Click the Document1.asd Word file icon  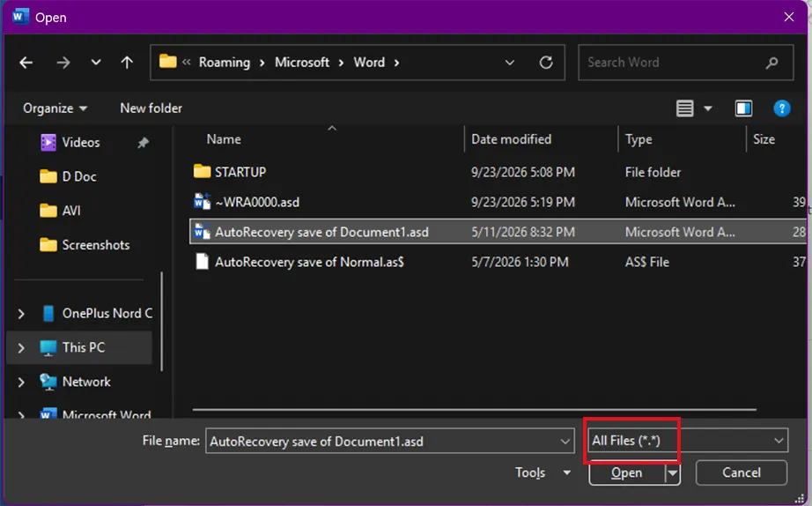tap(202, 231)
